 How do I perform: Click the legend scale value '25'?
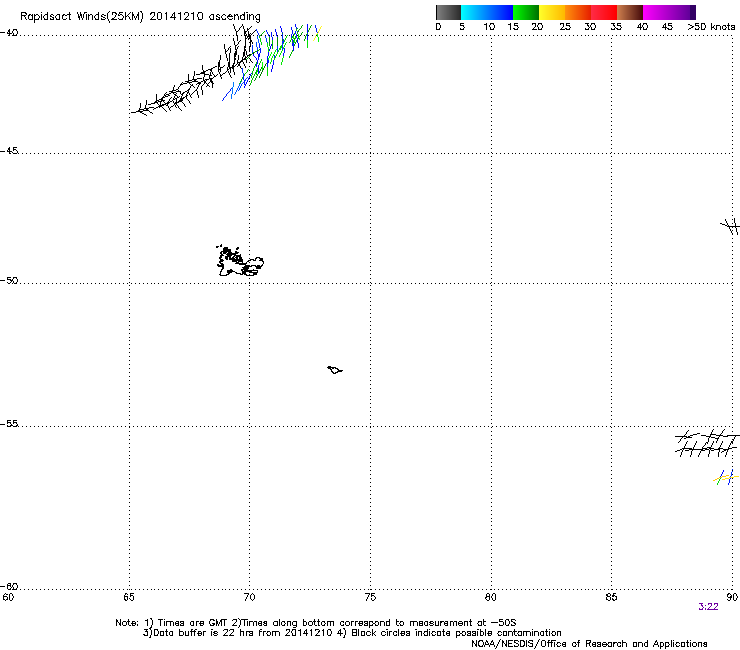(x=565, y=27)
